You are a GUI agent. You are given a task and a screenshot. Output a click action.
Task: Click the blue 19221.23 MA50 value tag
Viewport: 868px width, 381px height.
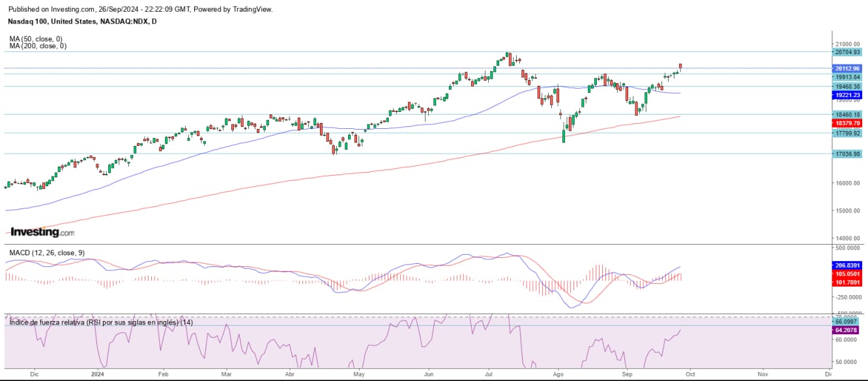tap(847, 95)
